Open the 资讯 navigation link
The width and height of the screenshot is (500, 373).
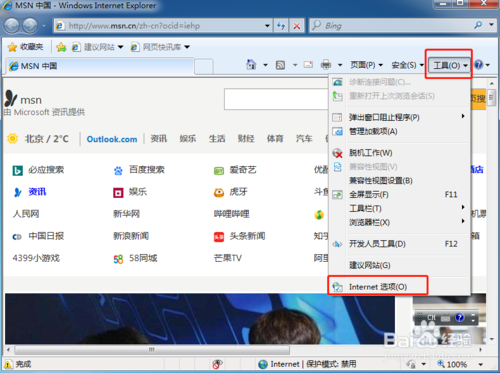[x=158, y=139]
